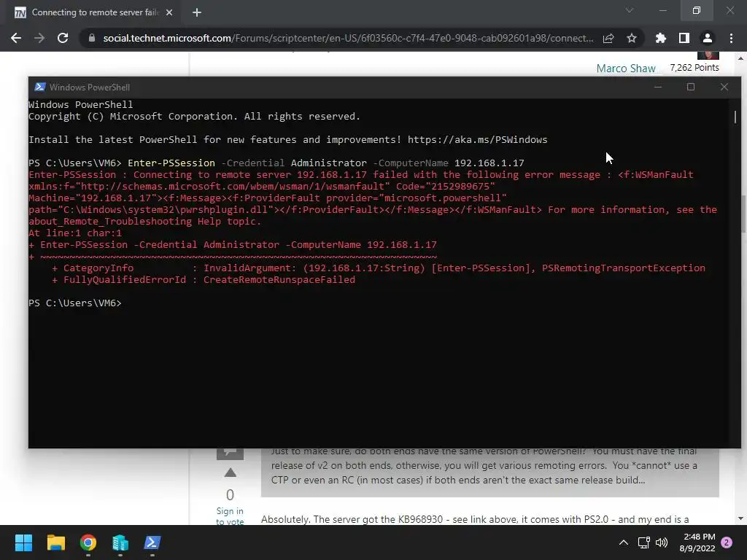The width and height of the screenshot is (747, 560).
Task: Show hidden system tray icons
Action: click(x=624, y=542)
